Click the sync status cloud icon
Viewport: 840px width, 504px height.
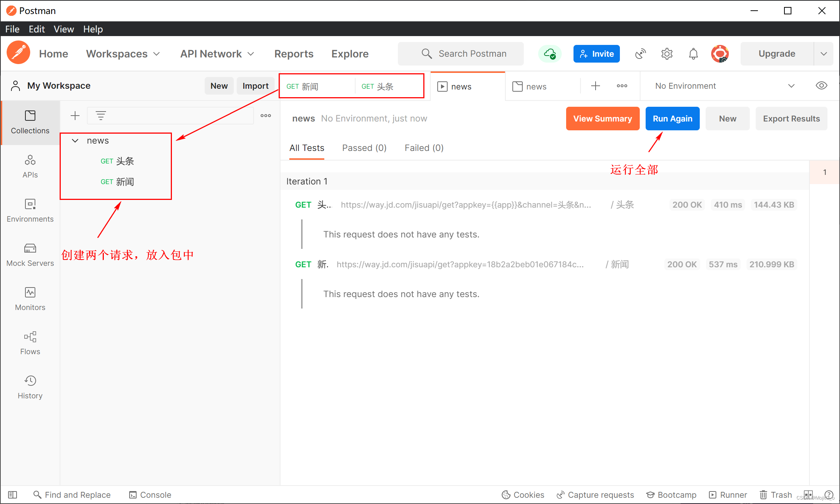coord(550,54)
